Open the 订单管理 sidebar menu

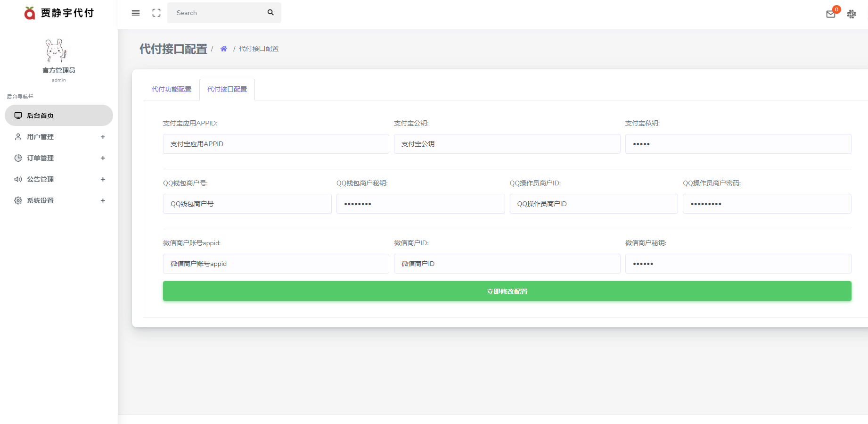[x=59, y=158]
